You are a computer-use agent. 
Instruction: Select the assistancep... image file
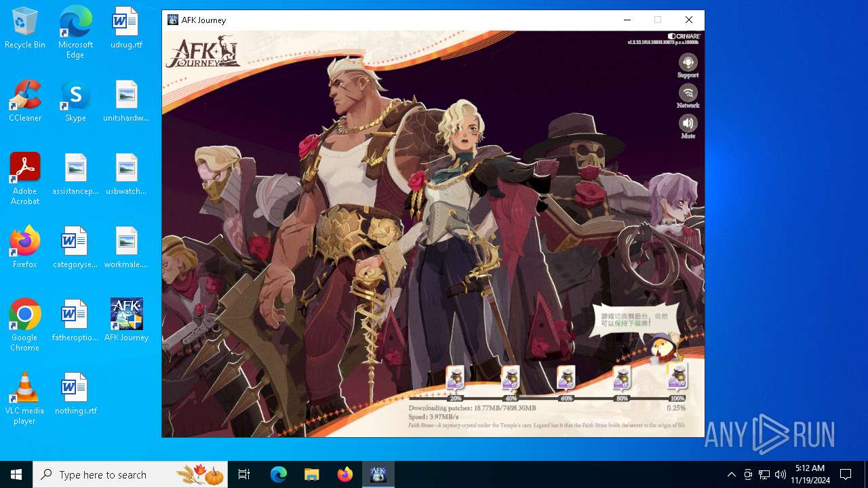point(75,175)
